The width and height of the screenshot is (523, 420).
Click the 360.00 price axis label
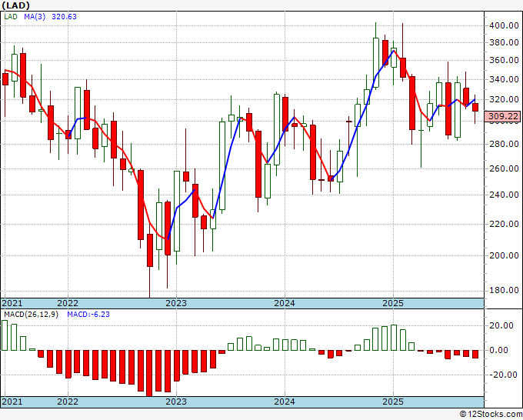[504, 60]
